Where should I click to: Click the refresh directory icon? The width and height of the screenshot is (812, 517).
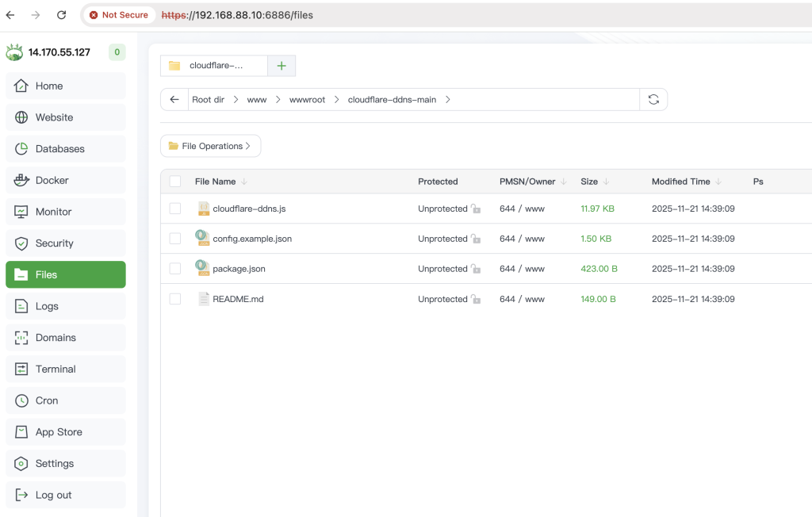653,100
